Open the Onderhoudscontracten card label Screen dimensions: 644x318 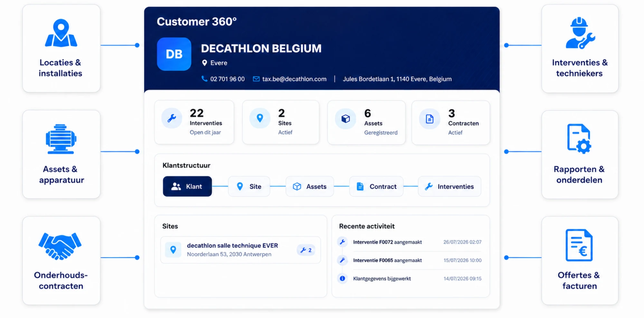click(x=61, y=280)
